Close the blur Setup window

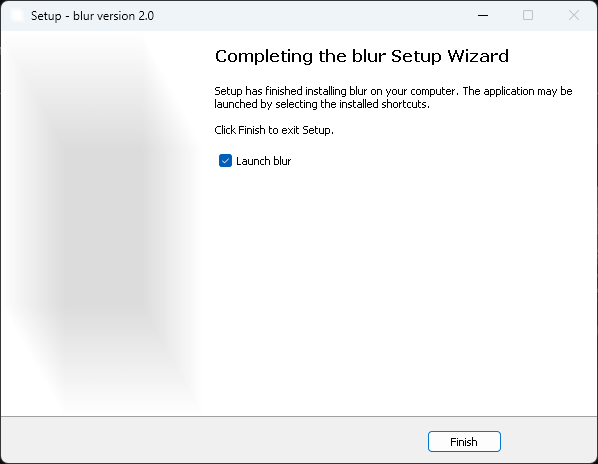[574, 16]
